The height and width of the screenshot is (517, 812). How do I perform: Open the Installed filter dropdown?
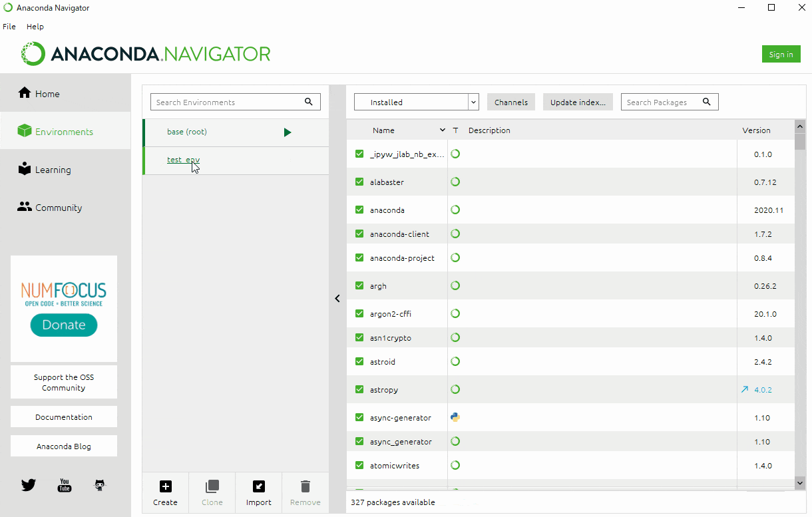[473, 102]
